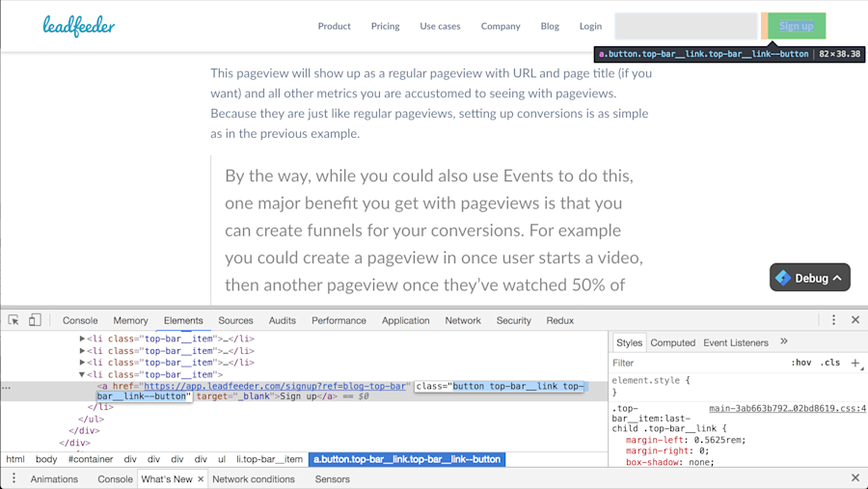
Task: Select the li.top-bar__item breadcrumb
Action: [270, 459]
